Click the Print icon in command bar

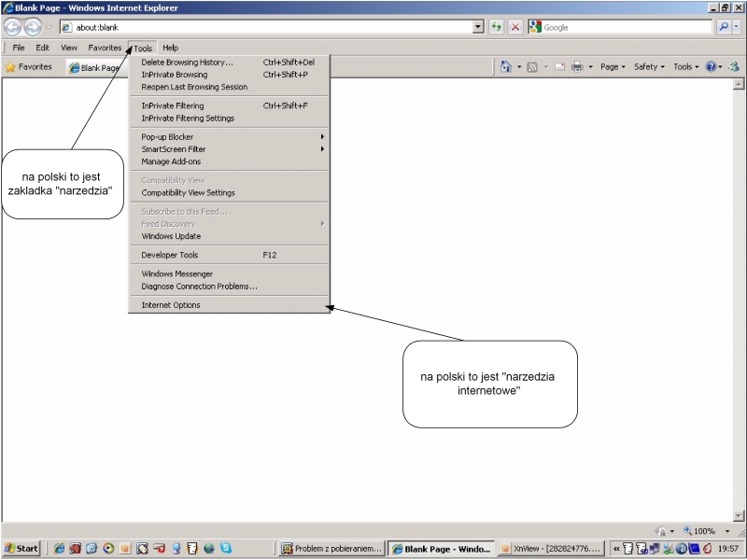[577, 66]
